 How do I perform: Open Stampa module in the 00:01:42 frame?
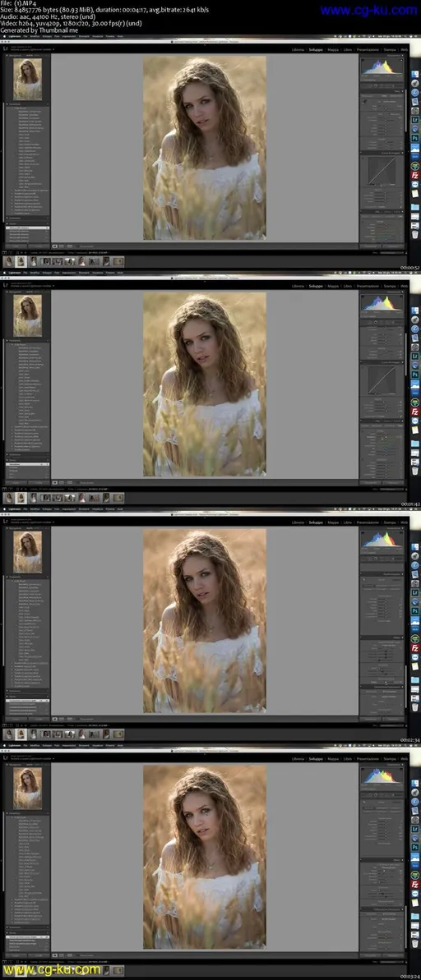pos(390,285)
